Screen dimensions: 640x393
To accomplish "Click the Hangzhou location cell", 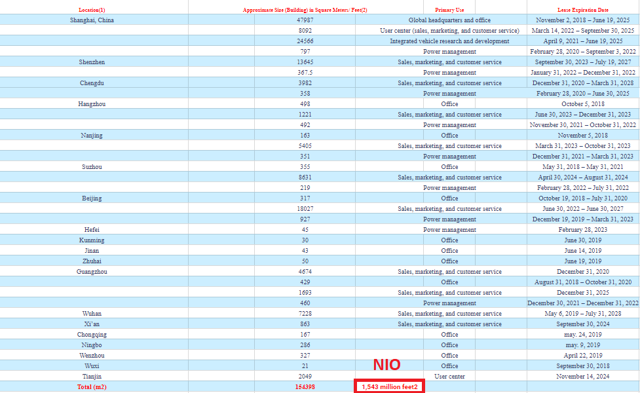I will tap(92, 104).
